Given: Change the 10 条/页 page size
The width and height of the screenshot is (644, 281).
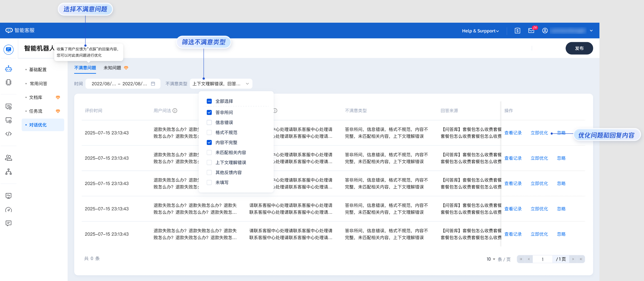Looking at the screenshot, I should point(491,259).
